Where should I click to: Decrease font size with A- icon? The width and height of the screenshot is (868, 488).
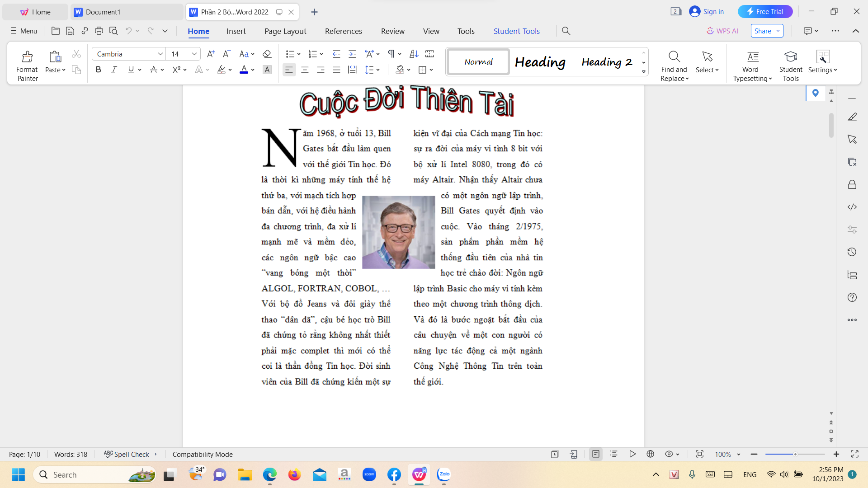click(x=227, y=54)
